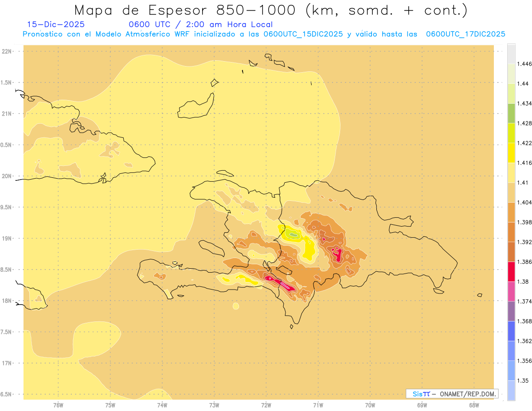Image resolution: width=532 pixels, height=411 pixels.
Task: Click the bright yellow swatch between 1.416 and 1.422
Action: click(x=511, y=153)
